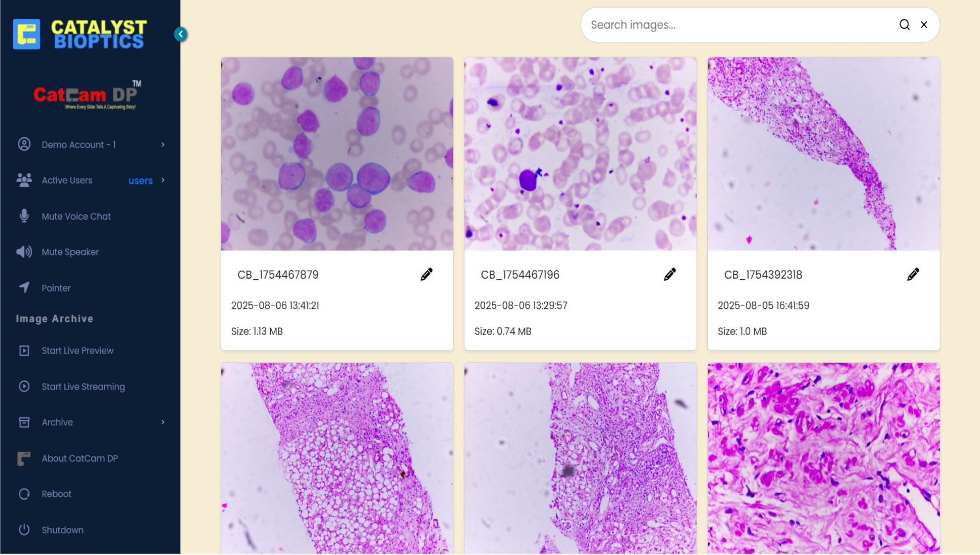
Task: Click the Shutdown power icon
Action: [x=24, y=529]
